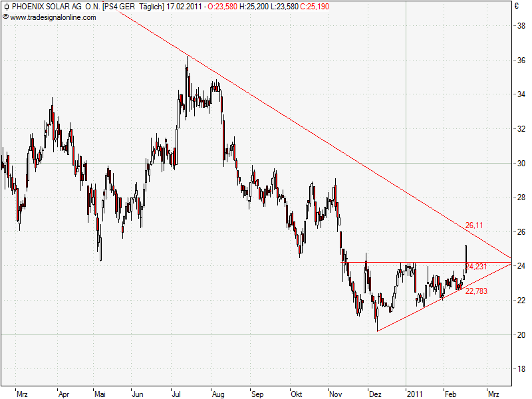This screenshot has width=532, height=399.
Task: Click the copyright icon beside tradesignalonline
Action: (6, 17)
